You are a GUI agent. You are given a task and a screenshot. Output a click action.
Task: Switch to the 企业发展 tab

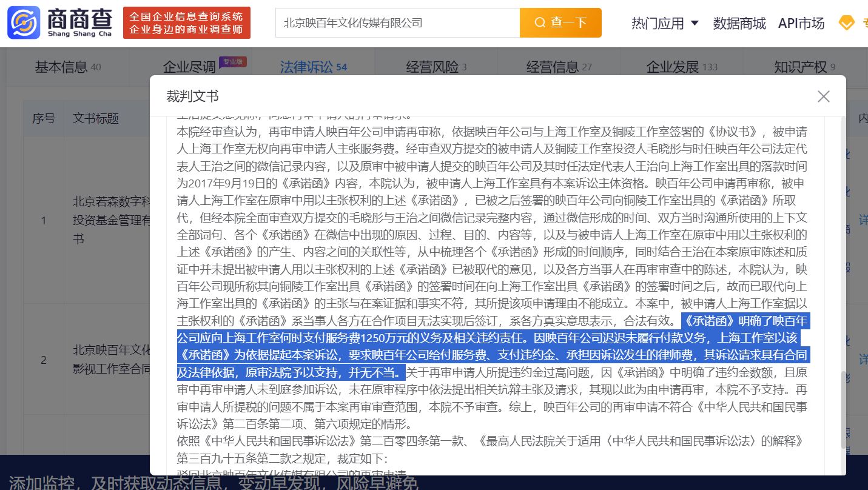tap(682, 67)
